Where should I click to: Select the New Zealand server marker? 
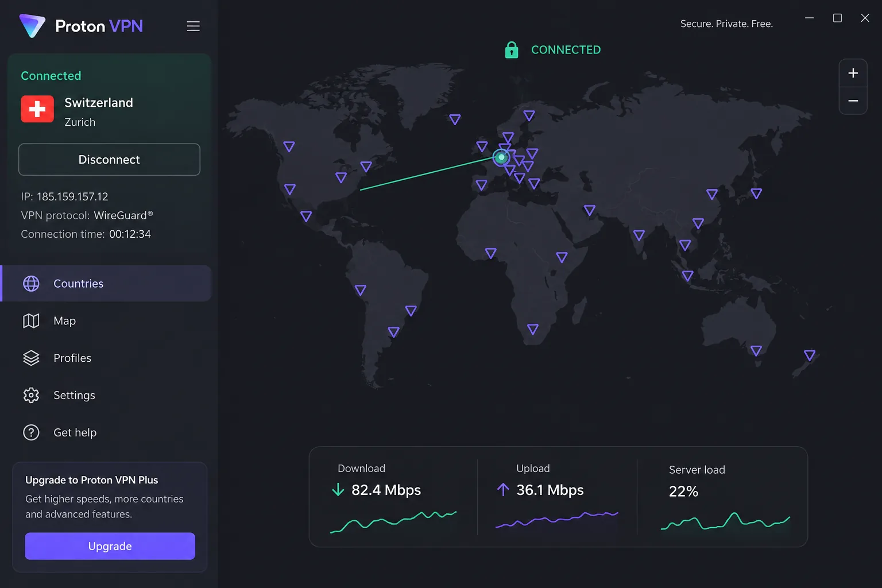coord(810,355)
